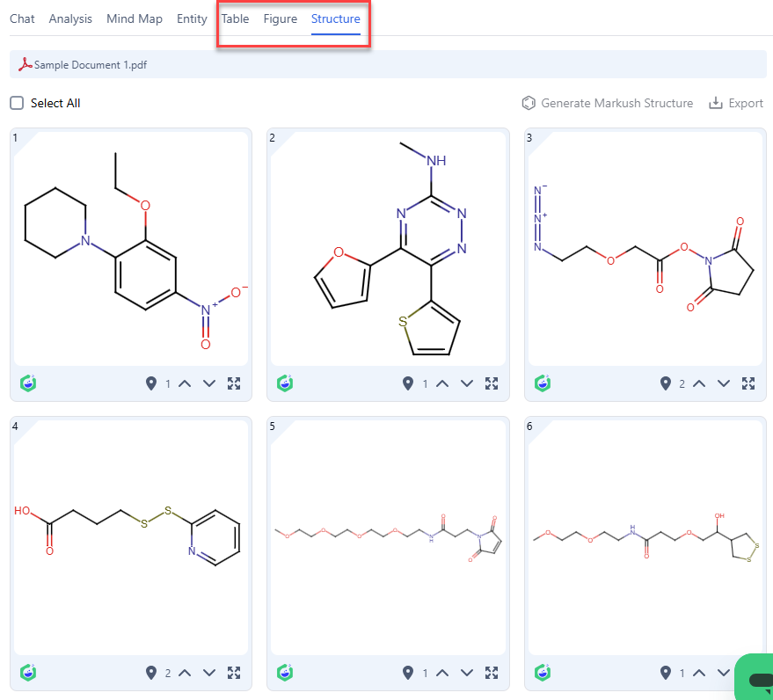Click the location pin icon on structure card 2
This screenshot has height=700, width=773.
point(408,383)
